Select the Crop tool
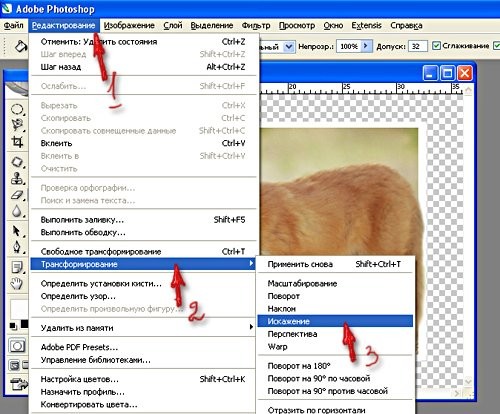500x414 pixels. pyautogui.click(x=17, y=141)
